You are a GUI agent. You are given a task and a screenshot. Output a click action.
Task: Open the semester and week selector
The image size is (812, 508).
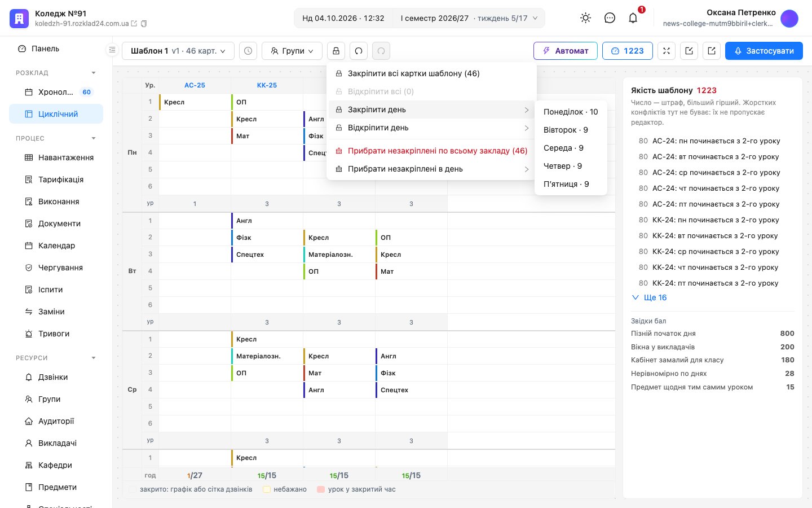tap(469, 18)
